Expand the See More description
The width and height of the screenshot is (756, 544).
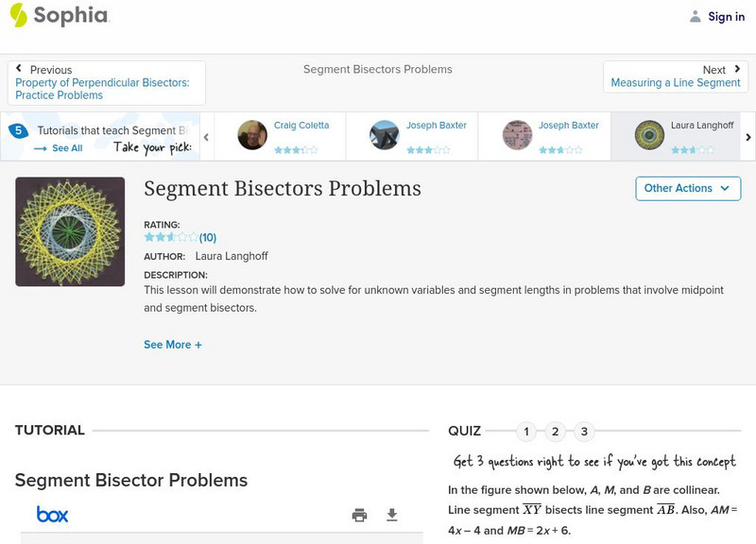(173, 345)
